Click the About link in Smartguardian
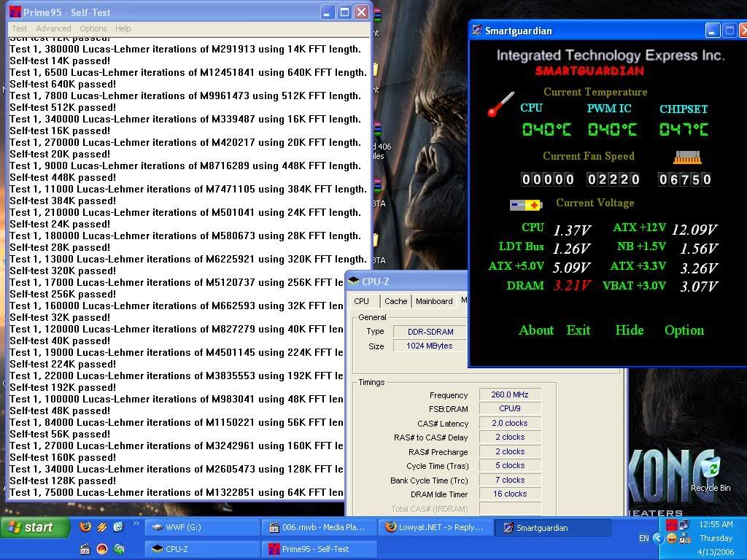 tap(536, 330)
